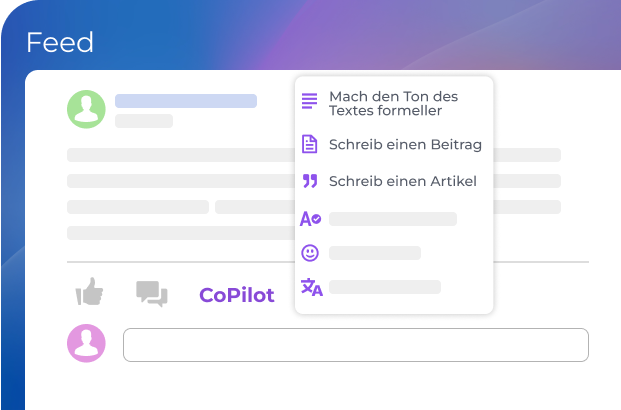Click the translate language icon
The width and height of the screenshot is (621, 410).
tap(311, 287)
